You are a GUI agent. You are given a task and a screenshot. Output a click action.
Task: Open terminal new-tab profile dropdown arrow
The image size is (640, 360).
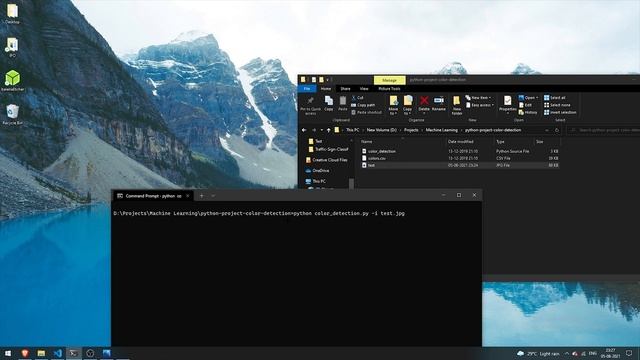click(213, 196)
